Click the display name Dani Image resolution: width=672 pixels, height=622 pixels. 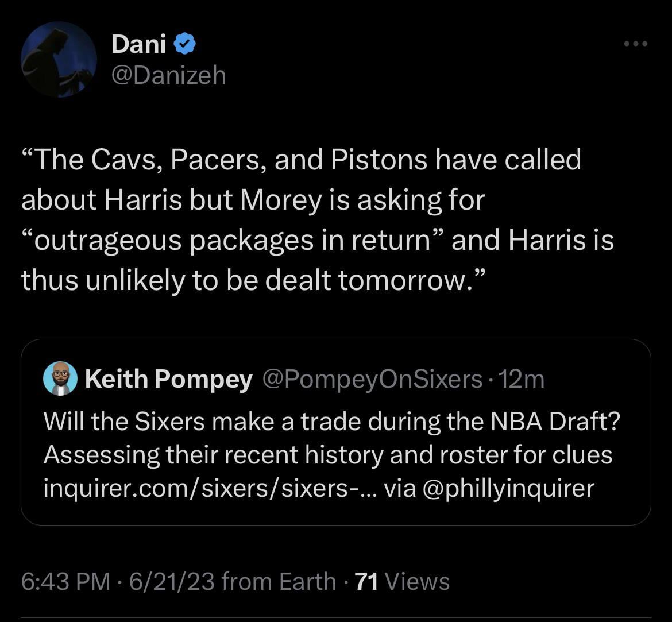coord(138,44)
